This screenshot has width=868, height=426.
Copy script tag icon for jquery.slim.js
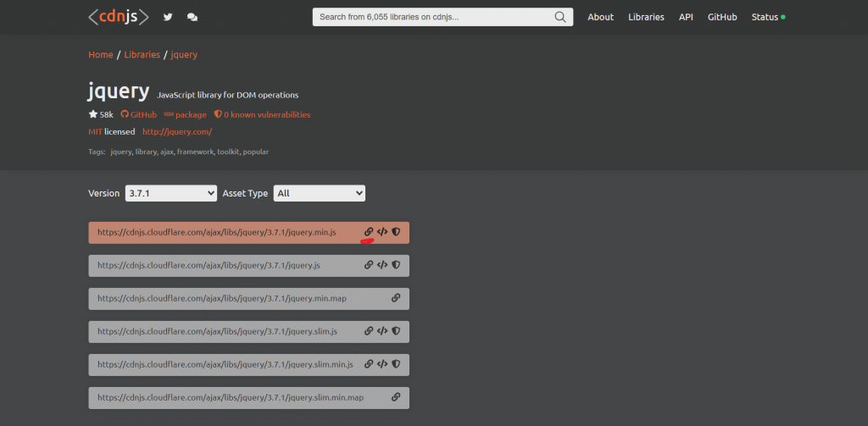[x=382, y=331]
